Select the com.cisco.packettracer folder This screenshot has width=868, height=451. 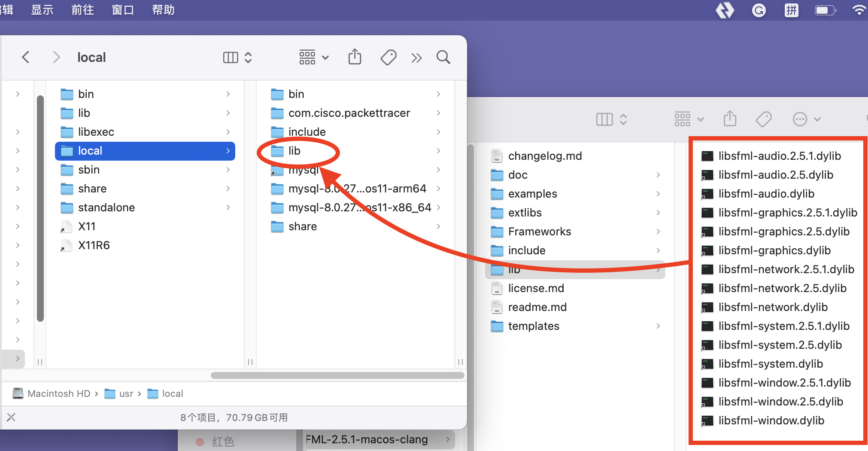(x=349, y=113)
